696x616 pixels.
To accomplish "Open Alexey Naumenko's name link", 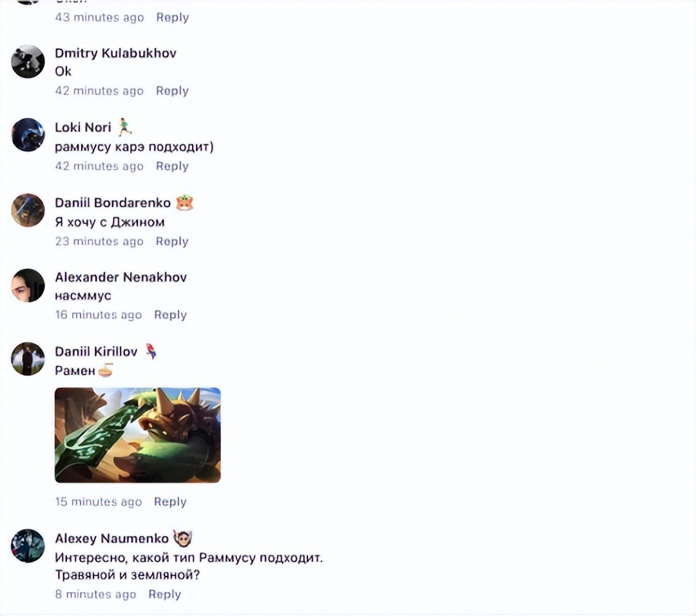I will [x=112, y=538].
